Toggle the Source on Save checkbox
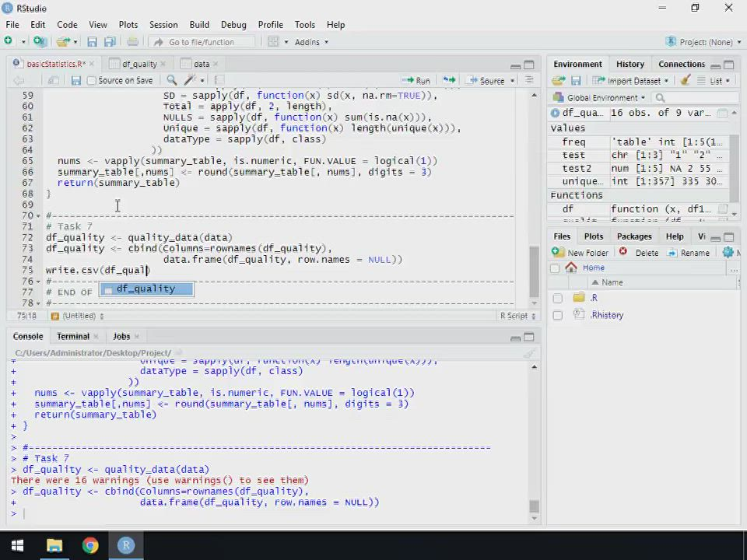The width and height of the screenshot is (747, 560). (x=92, y=80)
